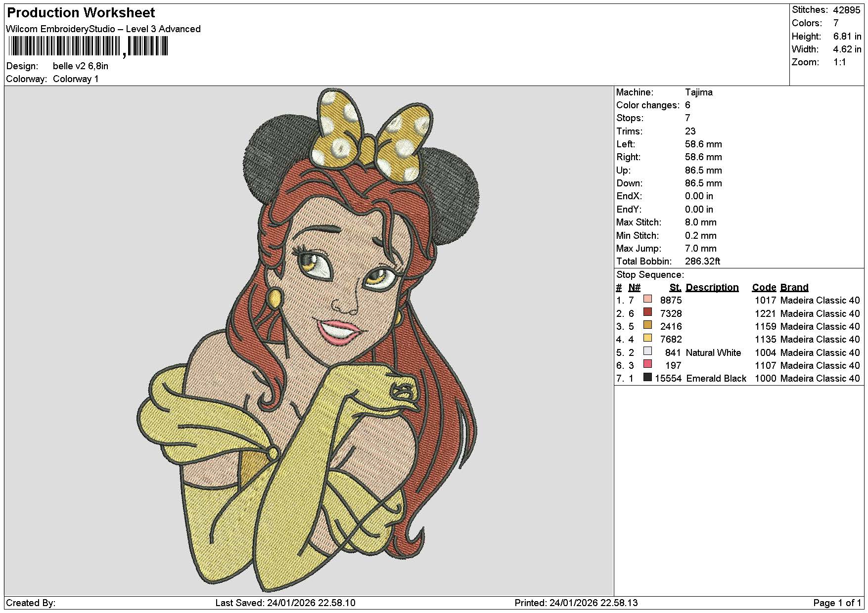868x613 pixels.
Task: Click the 'Stop Sequence:' heading
Action: pos(650,274)
